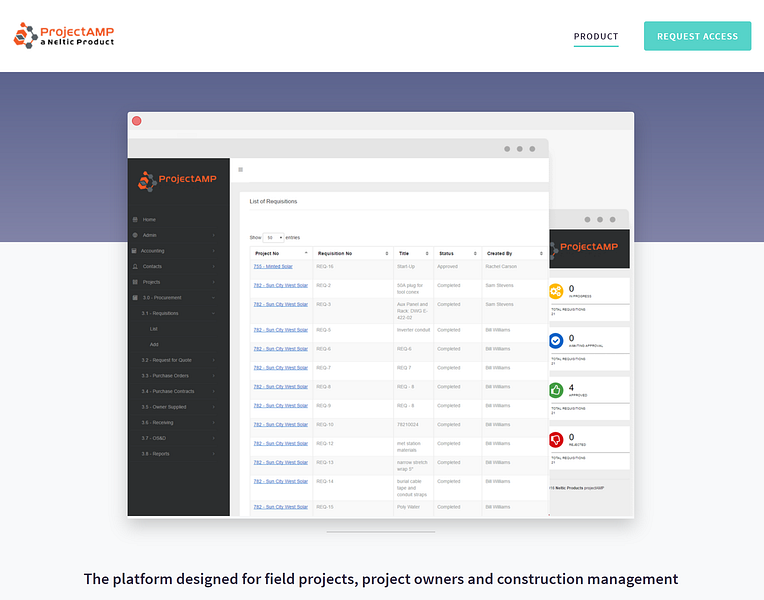Image resolution: width=764 pixels, height=600 pixels.
Task: Click the REQUEST ACCESS button
Action: 697,36
